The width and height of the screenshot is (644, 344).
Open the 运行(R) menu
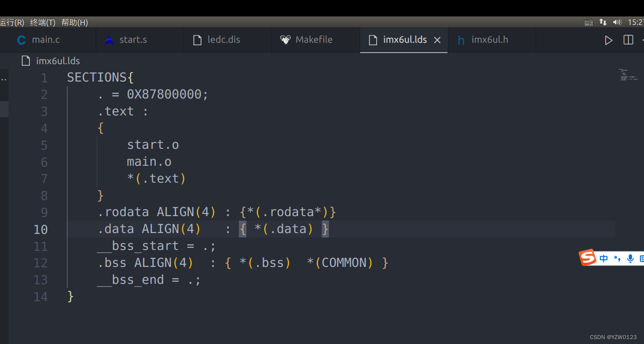(x=12, y=22)
